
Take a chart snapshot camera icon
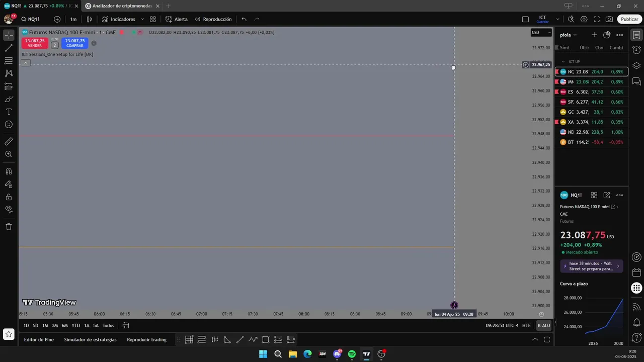click(609, 19)
